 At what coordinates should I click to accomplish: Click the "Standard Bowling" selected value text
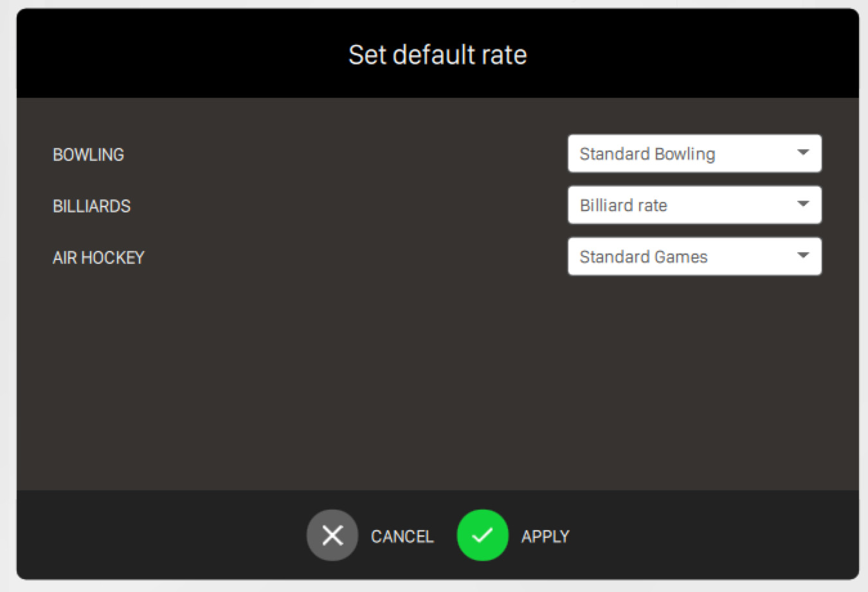[647, 154]
